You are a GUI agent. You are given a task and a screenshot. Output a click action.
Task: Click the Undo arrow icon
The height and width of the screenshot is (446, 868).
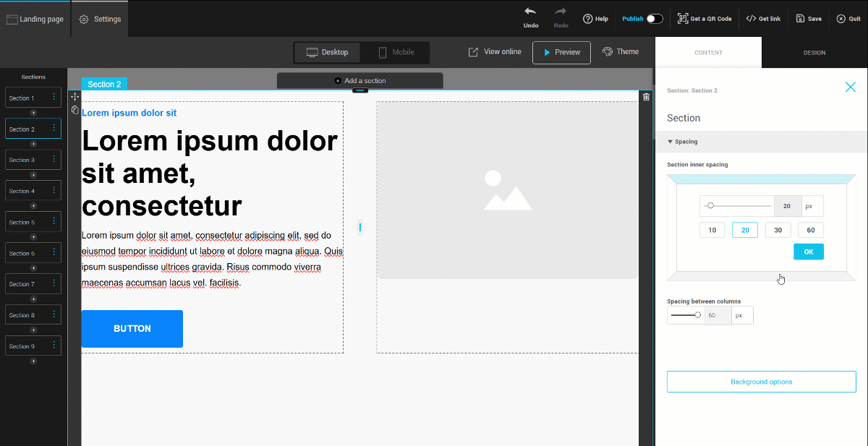(530, 12)
